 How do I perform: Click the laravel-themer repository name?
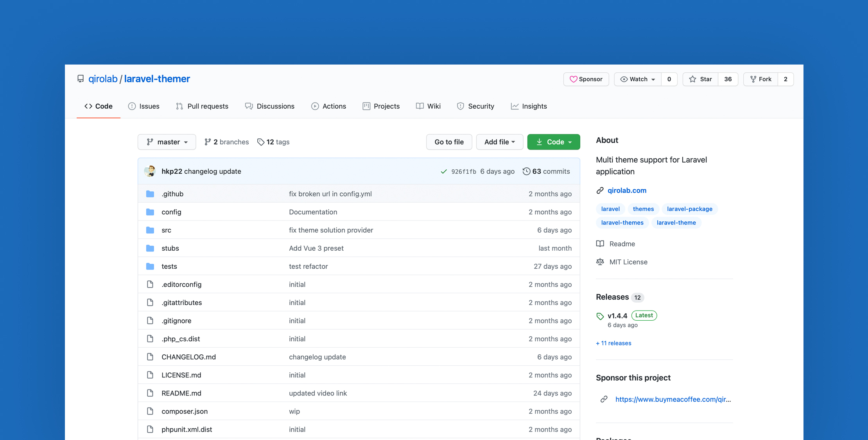(x=157, y=79)
